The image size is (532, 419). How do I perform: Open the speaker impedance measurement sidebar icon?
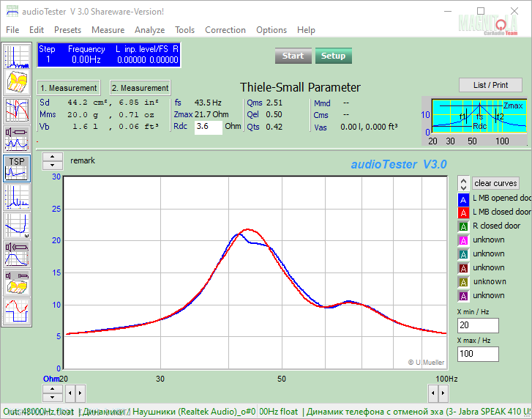(x=17, y=139)
